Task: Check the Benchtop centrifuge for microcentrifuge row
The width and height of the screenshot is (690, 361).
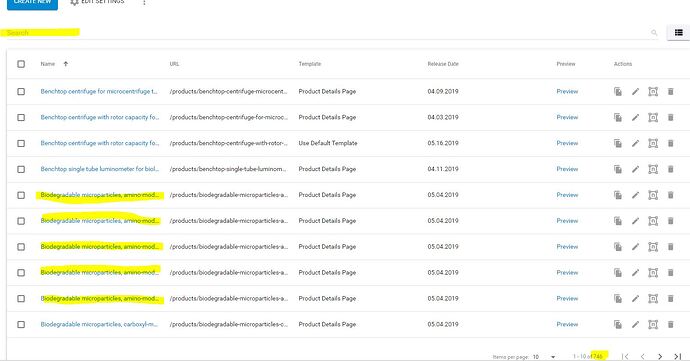Action: pos(21,92)
